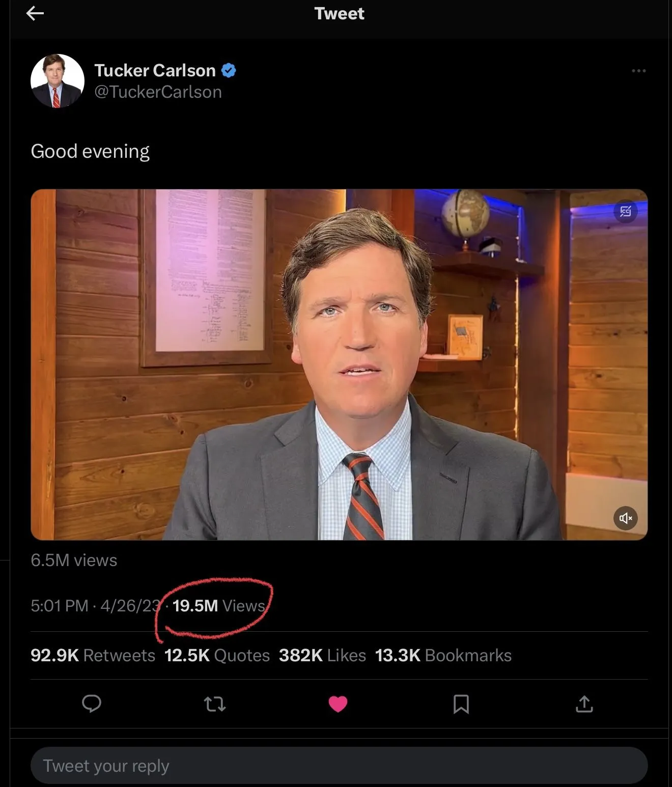Unlike the tweet with the pink heart
The height and width of the screenshot is (787, 672).
(338, 704)
